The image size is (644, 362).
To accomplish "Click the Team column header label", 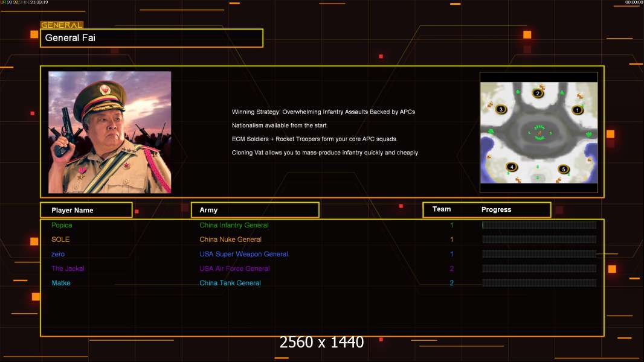I will tap(442, 209).
